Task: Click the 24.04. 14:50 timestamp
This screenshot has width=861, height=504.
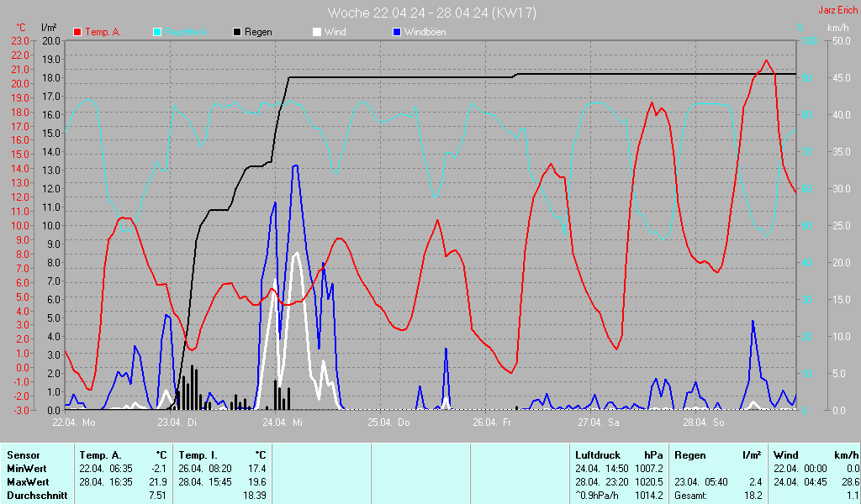Action: pos(602,469)
